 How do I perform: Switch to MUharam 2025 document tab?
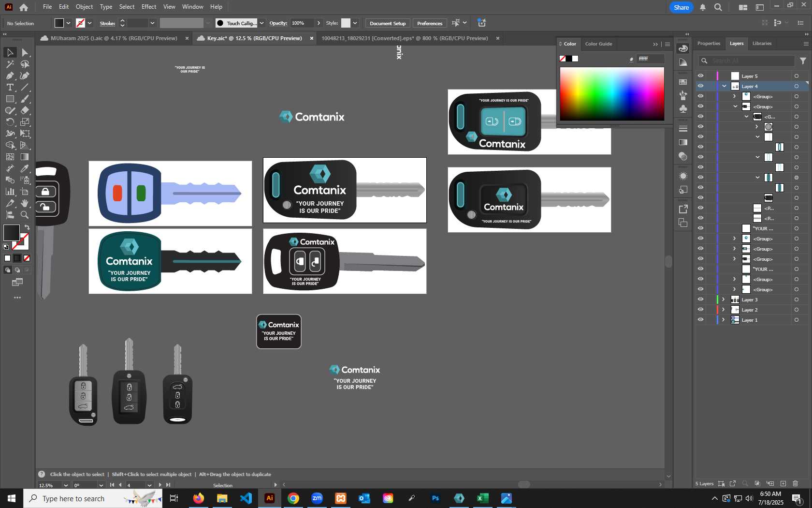114,38
